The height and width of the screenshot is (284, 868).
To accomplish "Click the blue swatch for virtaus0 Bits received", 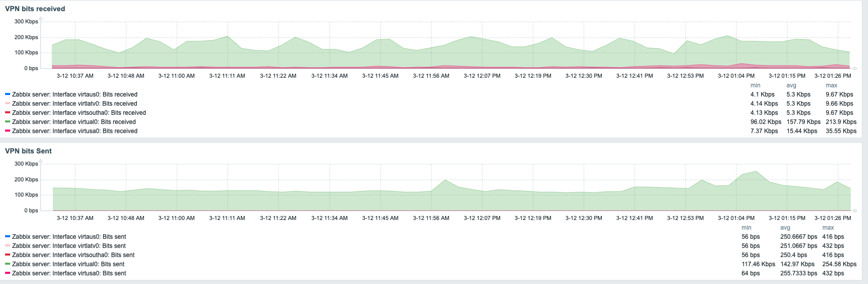I will point(8,94).
